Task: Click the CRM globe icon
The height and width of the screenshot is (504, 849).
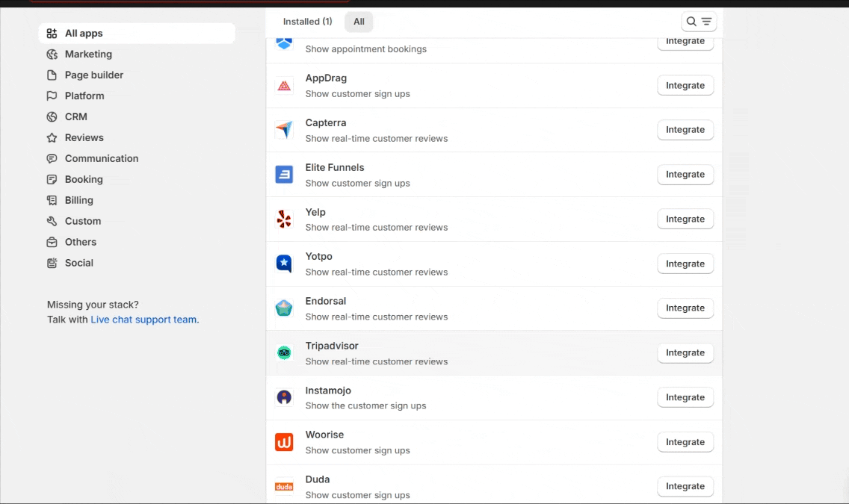Action: click(52, 116)
